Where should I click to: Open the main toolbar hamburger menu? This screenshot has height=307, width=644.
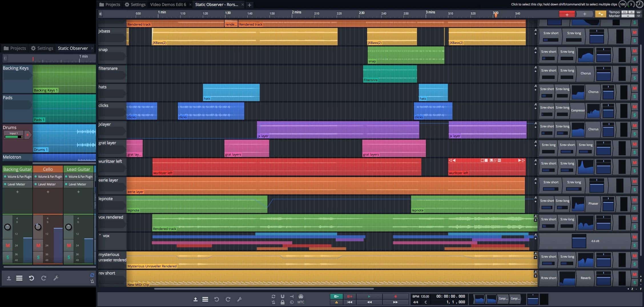pyautogui.click(x=205, y=299)
